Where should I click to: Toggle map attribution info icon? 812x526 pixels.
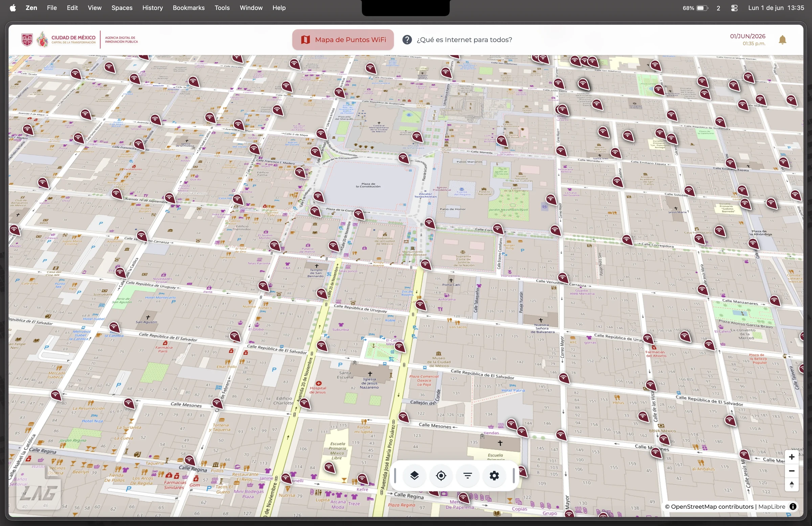[x=793, y=507]
